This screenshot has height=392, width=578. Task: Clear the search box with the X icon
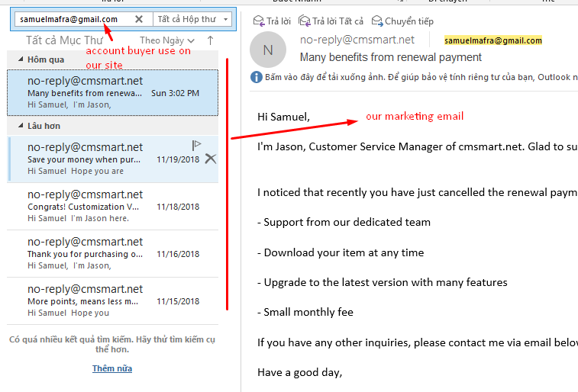pos(138,19)
